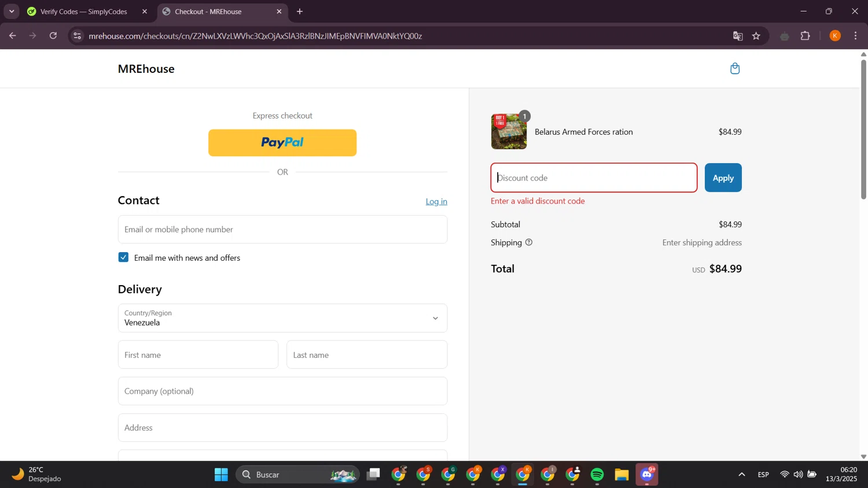Open Spotify from the taskbar

pos(597,475)
